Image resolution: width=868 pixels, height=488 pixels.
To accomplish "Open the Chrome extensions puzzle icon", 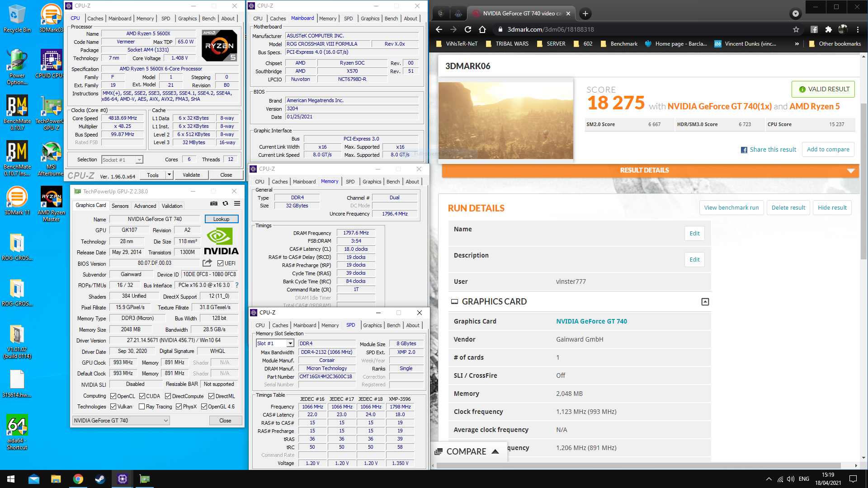I will tap(828, 29).
